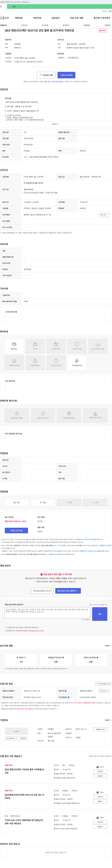Summarize 사무원(출고) posting with 요약보기
This screenshot has width=112, height=868.
[100, 771]
